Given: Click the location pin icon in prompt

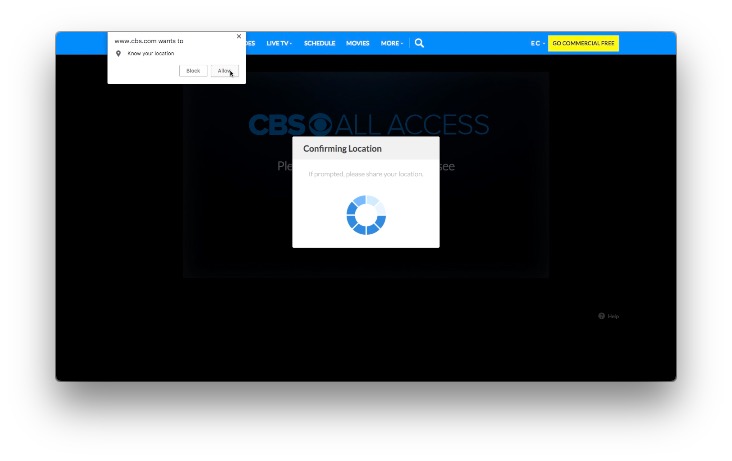Looking at the screenshot, I should click(x=118, y=54).
